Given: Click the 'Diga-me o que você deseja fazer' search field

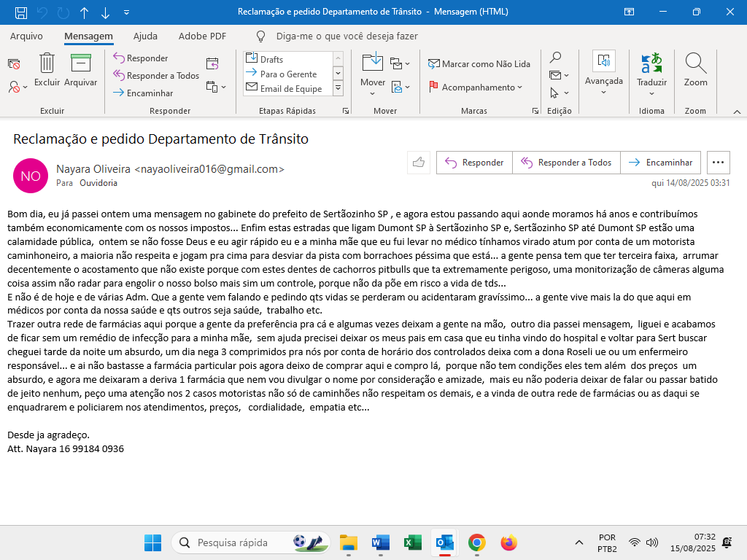Looking at the screenshot, I should click(347, 36).
